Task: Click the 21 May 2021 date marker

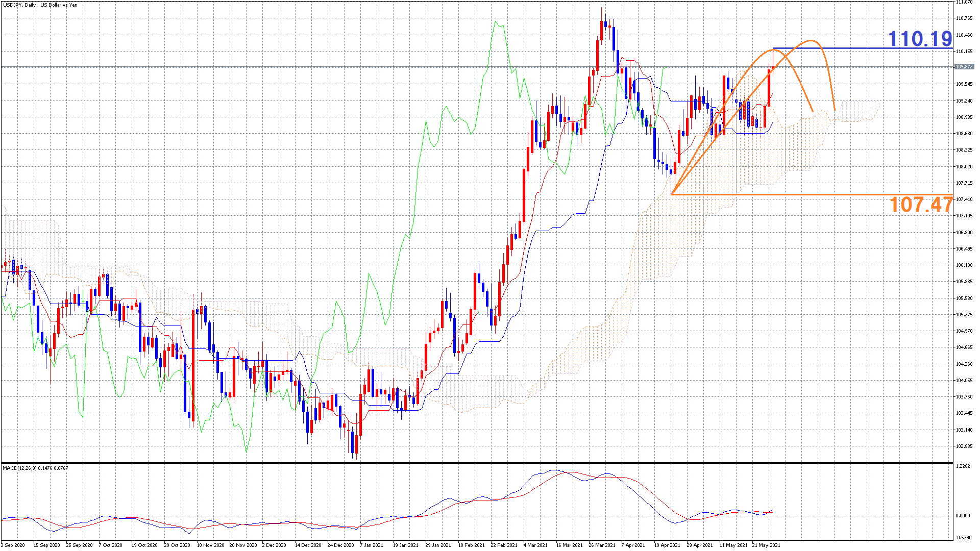Action: (x=766, y=545)
